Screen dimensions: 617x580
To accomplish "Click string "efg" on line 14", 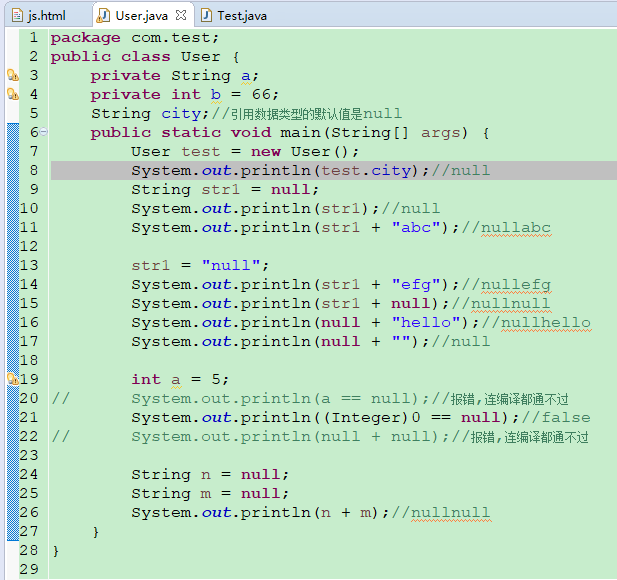I will (416, 284).
